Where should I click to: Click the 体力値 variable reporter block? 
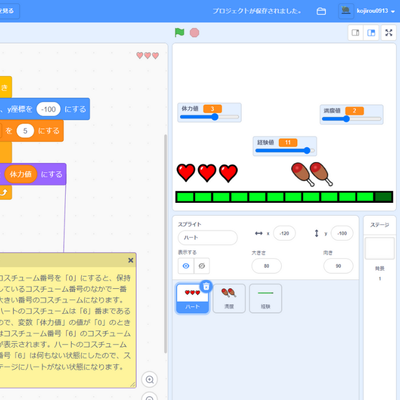coord(21,174)
